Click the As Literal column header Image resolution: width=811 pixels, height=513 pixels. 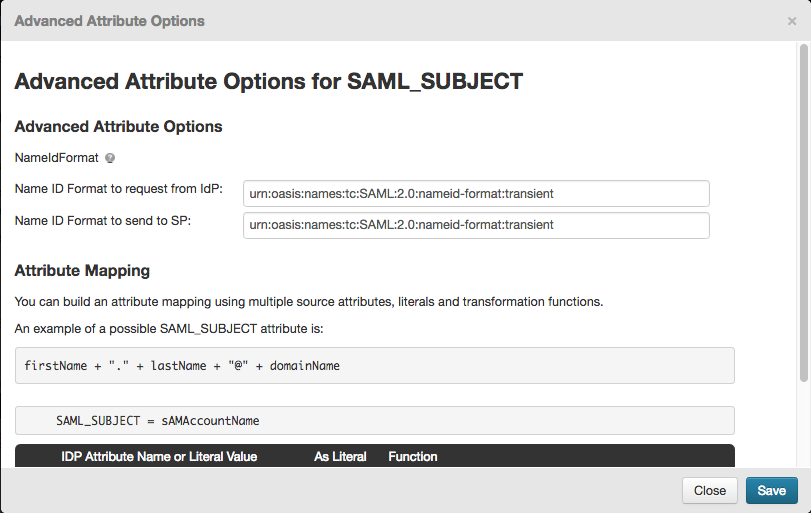pyautogui.click(x=340, y=456)
